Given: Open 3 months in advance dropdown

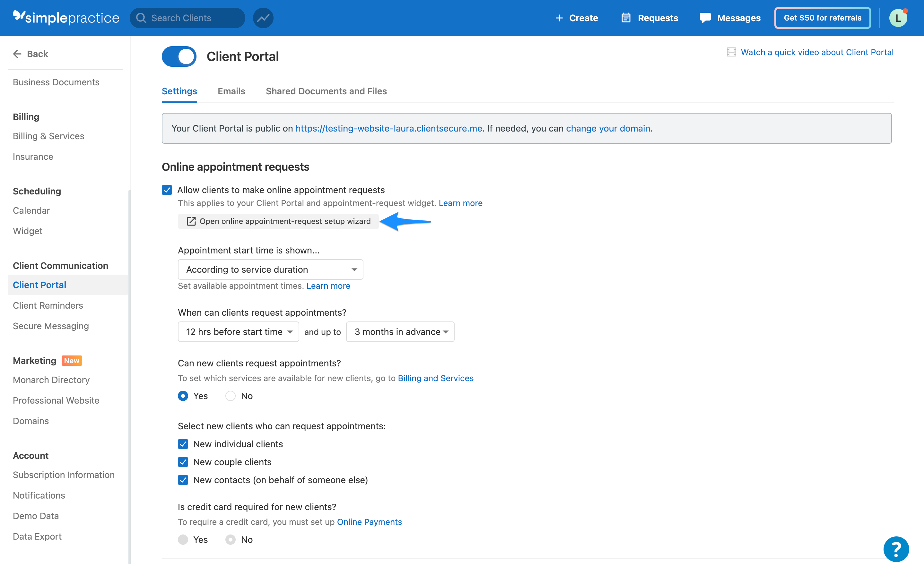Looking at the screenshot, I should [x=400, y=332].
